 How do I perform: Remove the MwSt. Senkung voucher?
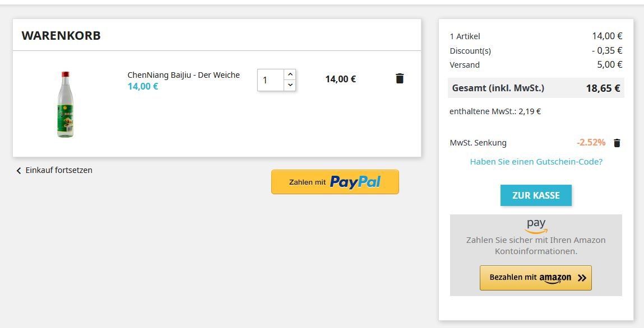617,143
